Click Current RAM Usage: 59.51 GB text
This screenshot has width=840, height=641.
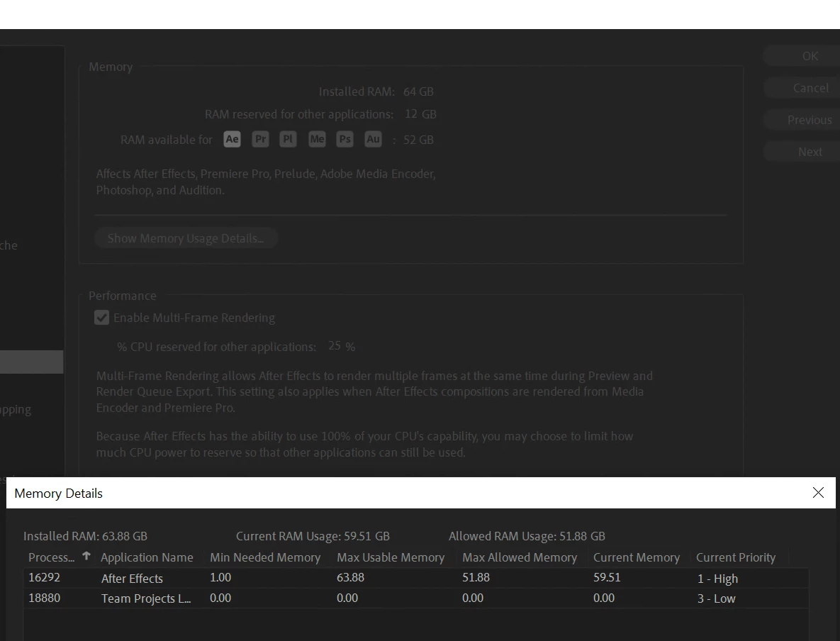click(313, 536)
